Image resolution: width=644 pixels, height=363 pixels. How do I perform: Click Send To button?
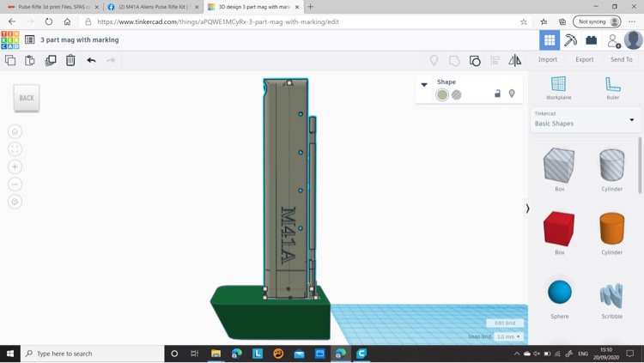[622, 59]
